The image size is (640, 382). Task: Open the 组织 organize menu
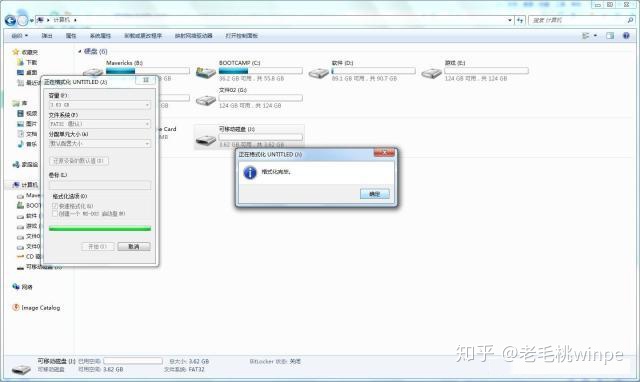coord(20,36)
